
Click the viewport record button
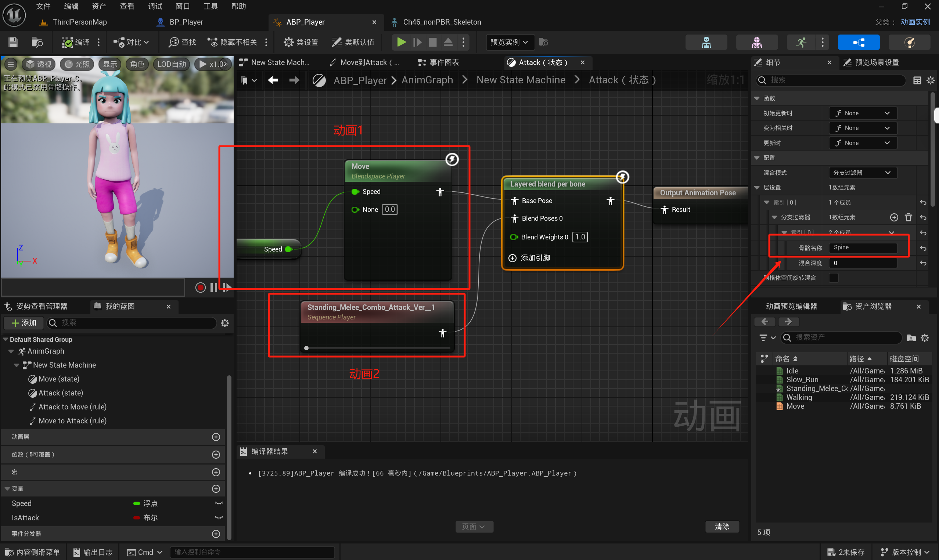tap(201, 288)
